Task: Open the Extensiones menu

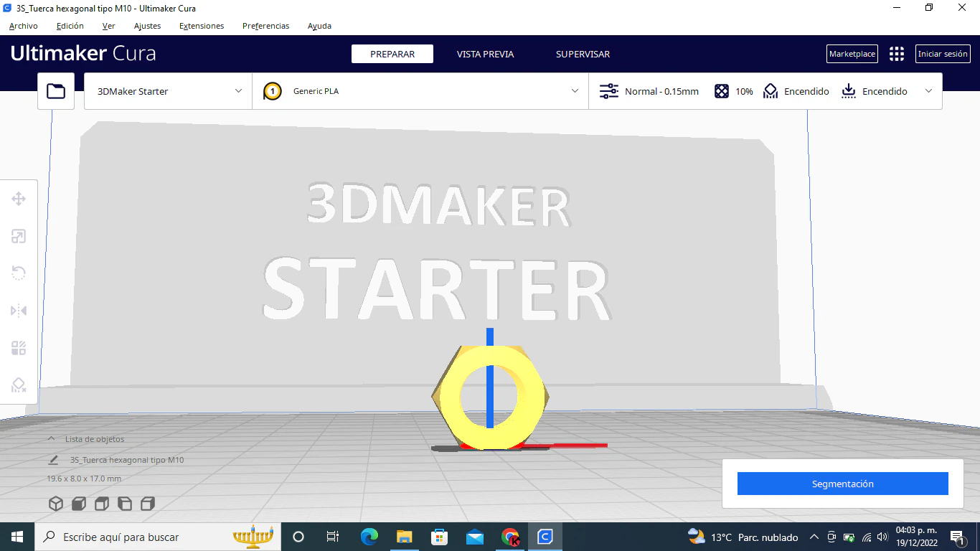Action: pos(202,26)
